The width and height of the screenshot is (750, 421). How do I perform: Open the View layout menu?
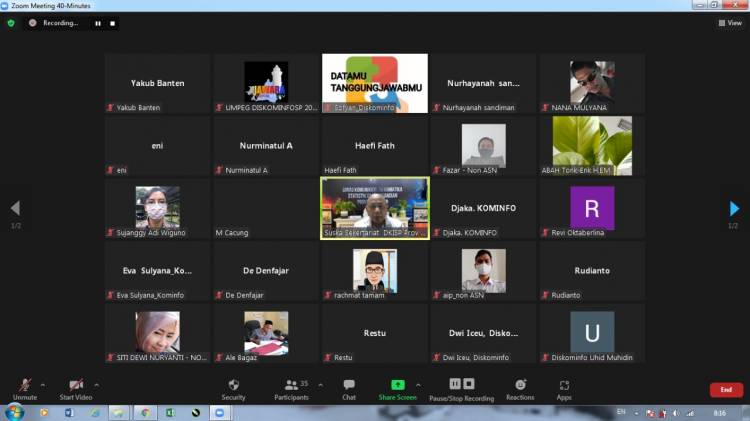coord(729,23)
